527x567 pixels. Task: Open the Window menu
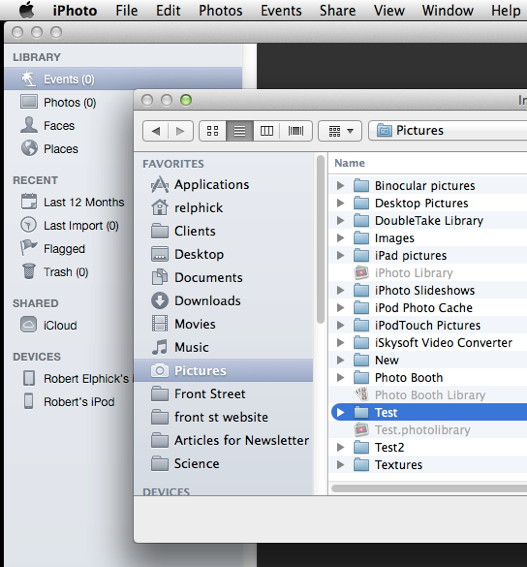[448, 10]
